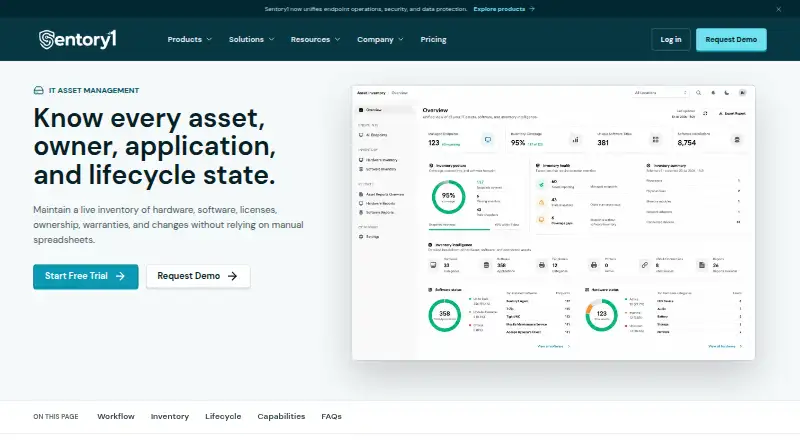Jump to the FAQs section
The image size is (800, 440).
pyautogui.click(x=331, y=417)
